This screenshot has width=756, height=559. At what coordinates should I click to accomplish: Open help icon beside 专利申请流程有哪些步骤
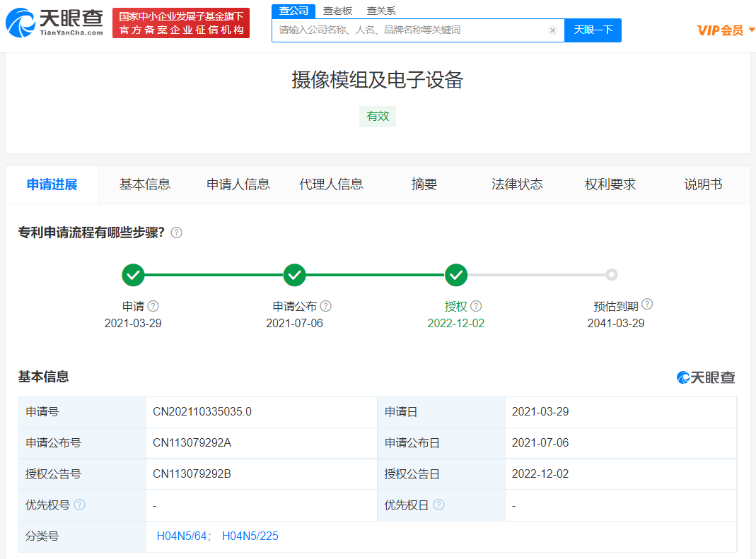click(x=177, y=233)
